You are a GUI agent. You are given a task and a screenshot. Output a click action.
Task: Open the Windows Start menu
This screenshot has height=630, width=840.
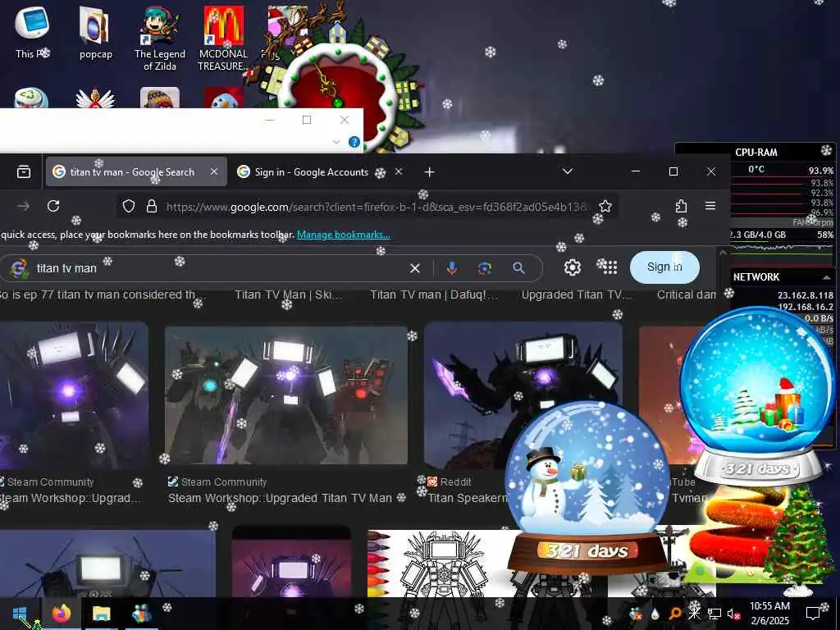tap(20, 614)
